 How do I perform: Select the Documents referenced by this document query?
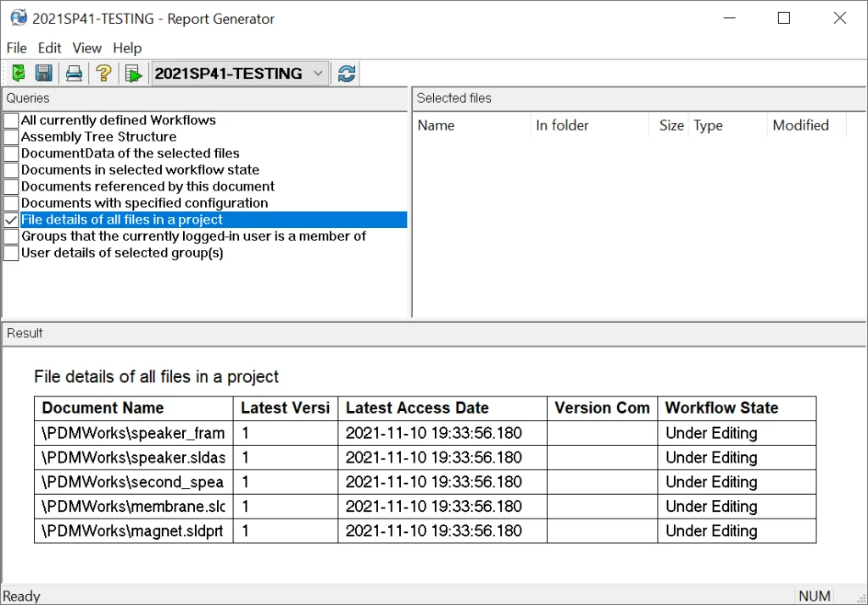[147, 186]
